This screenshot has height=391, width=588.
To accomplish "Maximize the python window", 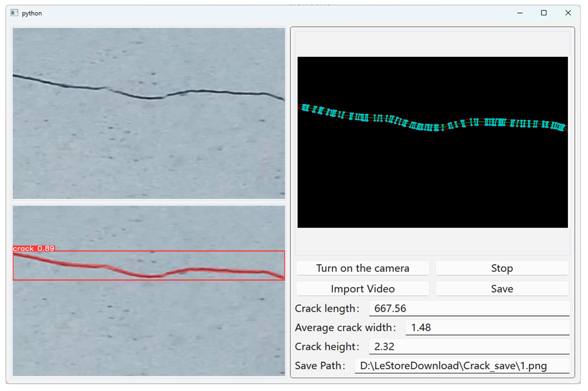I will click(x=544, y=13).
